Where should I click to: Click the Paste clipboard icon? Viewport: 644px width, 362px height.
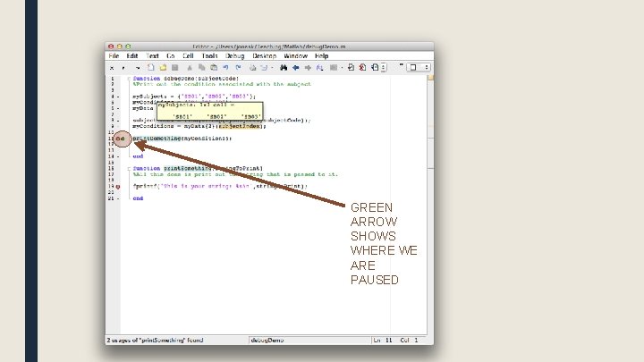[214, 67]
